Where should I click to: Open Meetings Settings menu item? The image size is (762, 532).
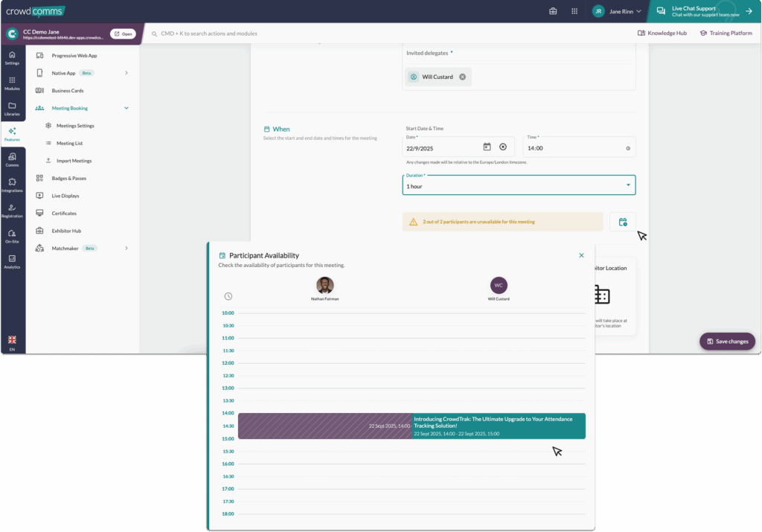pyautogui.click(x=75, y=126)
